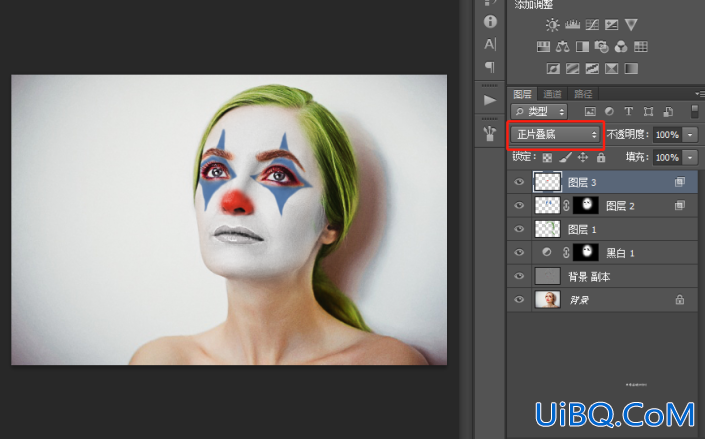Viewport: 705px width, 439px height.
Task: Add a Curves adjustment layer
Action: (x=592, y=25)
